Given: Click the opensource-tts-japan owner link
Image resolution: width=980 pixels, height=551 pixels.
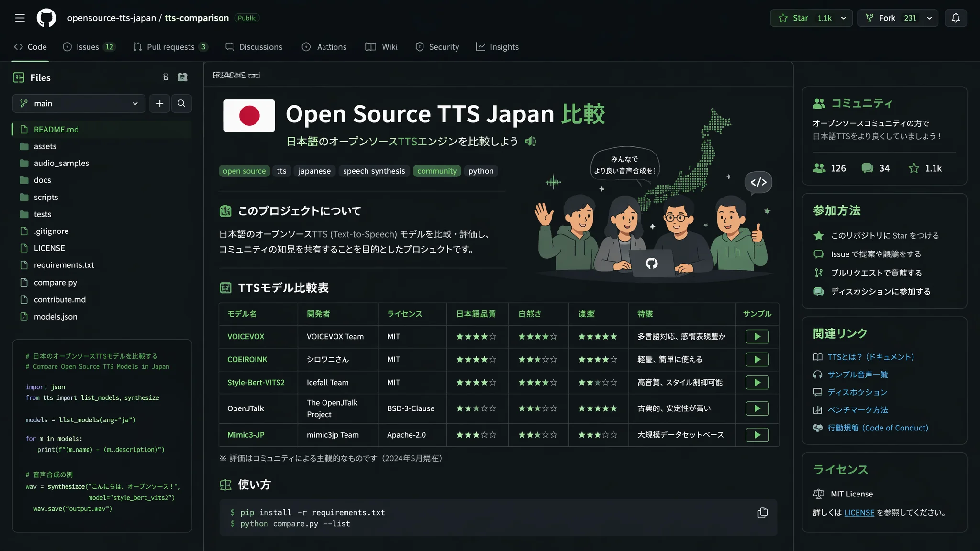Looking at the screenshot, I should pyautogui.click(x=111, y=18).
